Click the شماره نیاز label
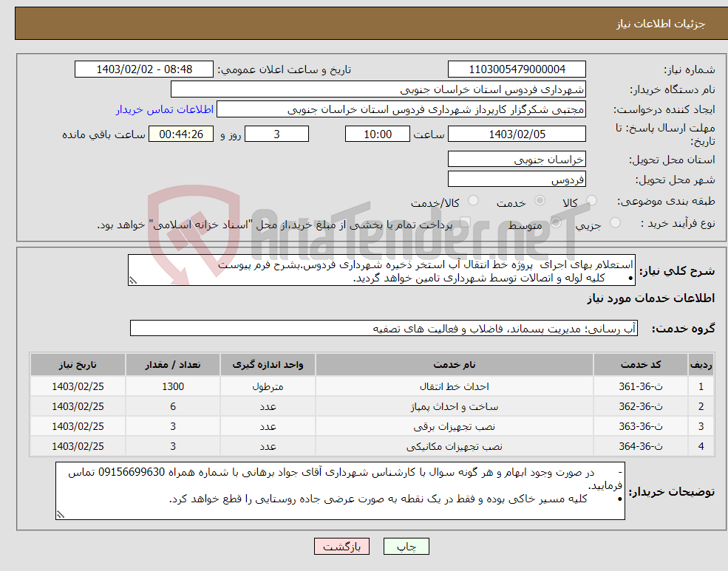 [690, 70]
